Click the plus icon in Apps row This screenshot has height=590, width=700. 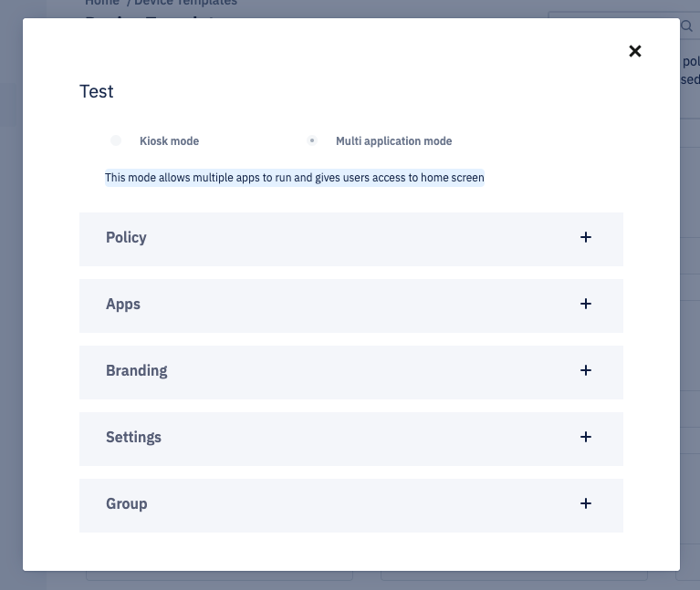[586, 304]
